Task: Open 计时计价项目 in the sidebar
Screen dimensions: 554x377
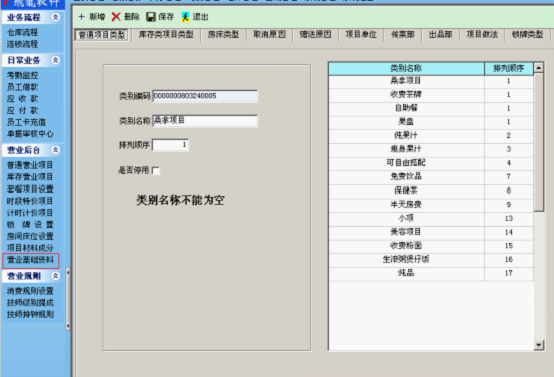Action: [x=30, y=213]
